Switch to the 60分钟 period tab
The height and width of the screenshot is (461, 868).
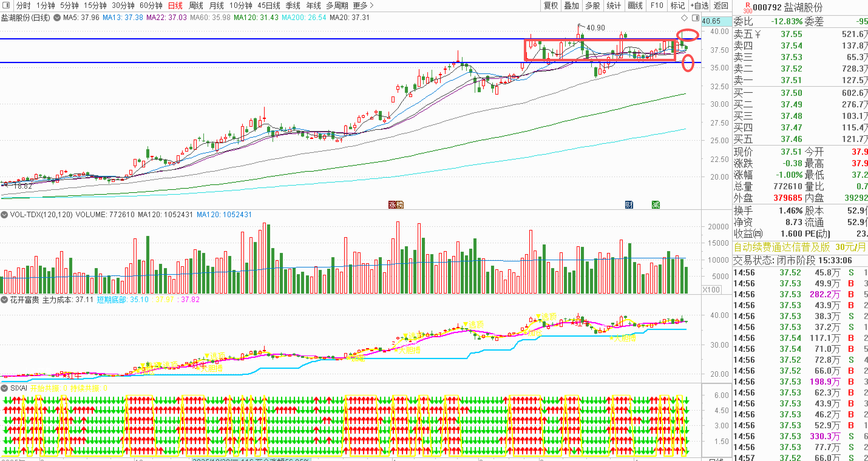[x=151, y=5]
